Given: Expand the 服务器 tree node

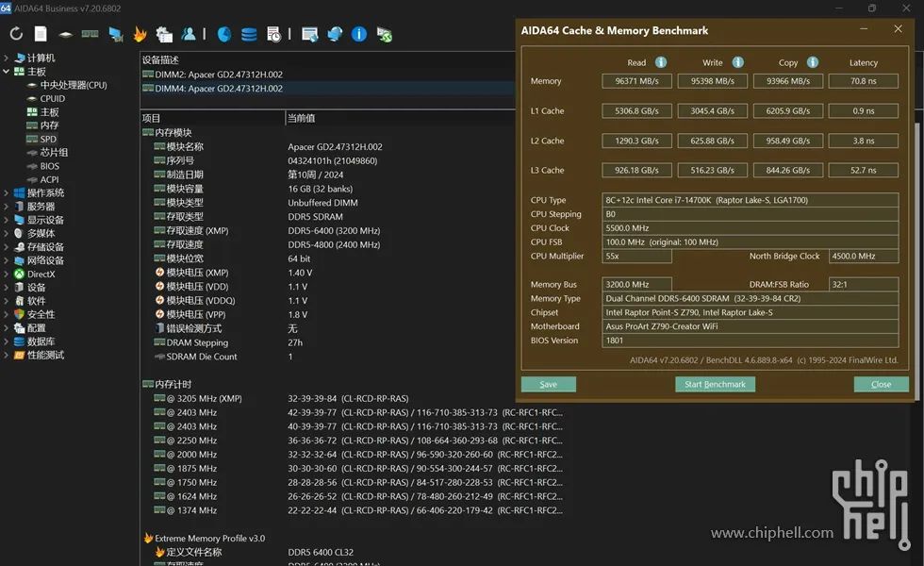Looking at the screenshot, I should point(6,207).
